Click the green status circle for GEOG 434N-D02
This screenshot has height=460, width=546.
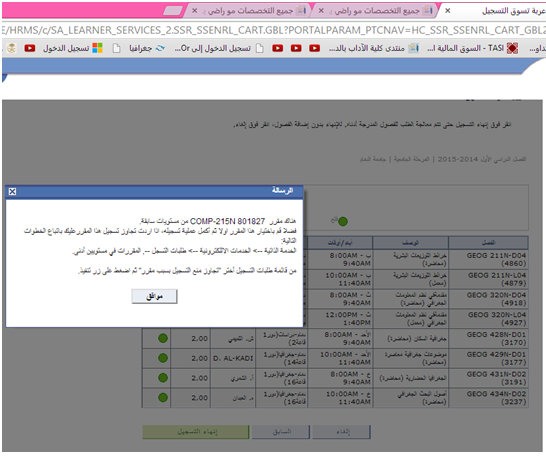pos(163,398)
